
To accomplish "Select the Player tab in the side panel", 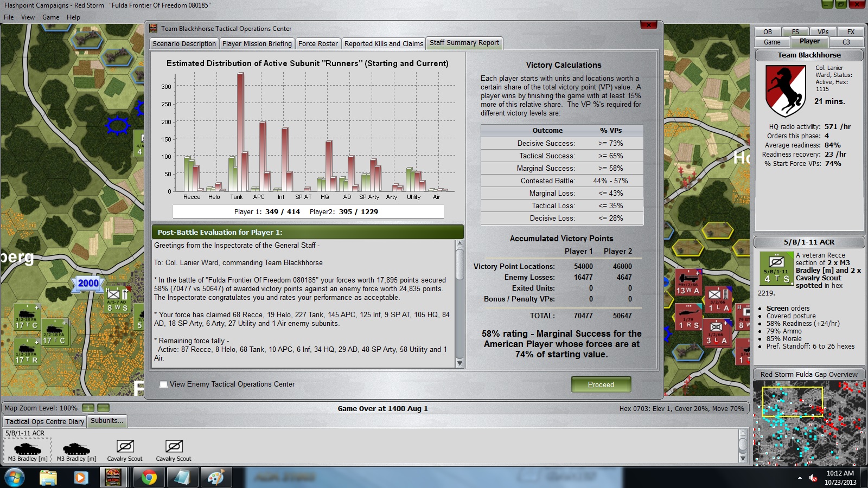I will click(809, 42).
